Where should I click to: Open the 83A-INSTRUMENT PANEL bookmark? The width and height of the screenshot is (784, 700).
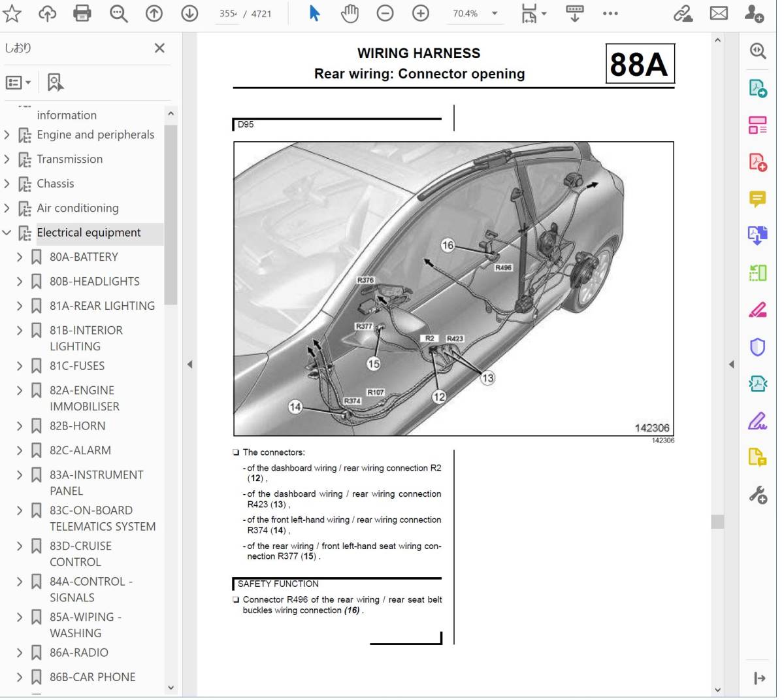click(96, 483)
